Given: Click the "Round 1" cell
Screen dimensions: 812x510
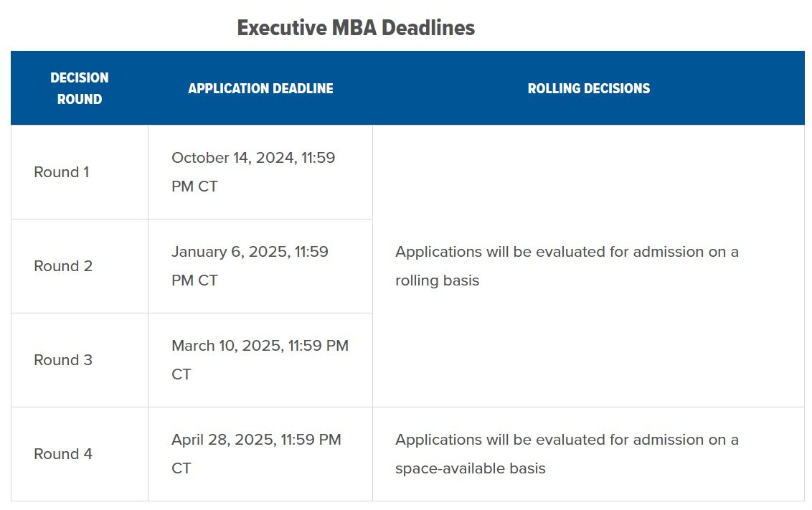Looking at the screenshot, I should (x=62, y=172).
